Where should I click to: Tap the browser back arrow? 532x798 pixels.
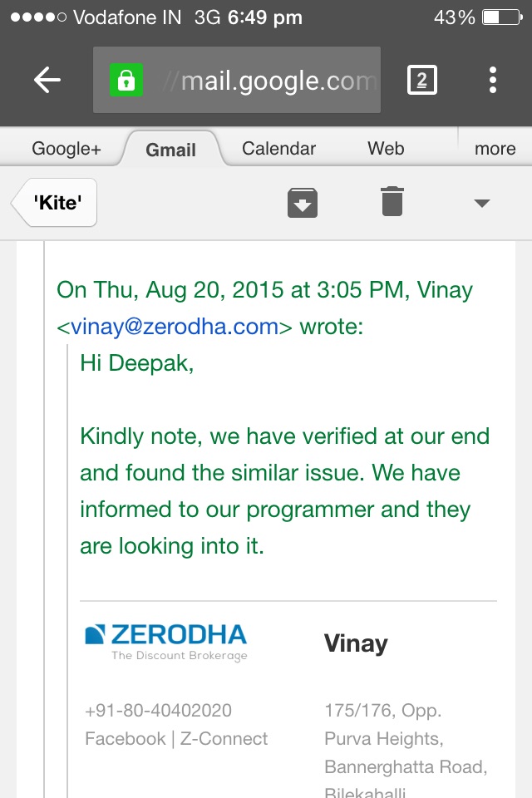coord(47,80)
